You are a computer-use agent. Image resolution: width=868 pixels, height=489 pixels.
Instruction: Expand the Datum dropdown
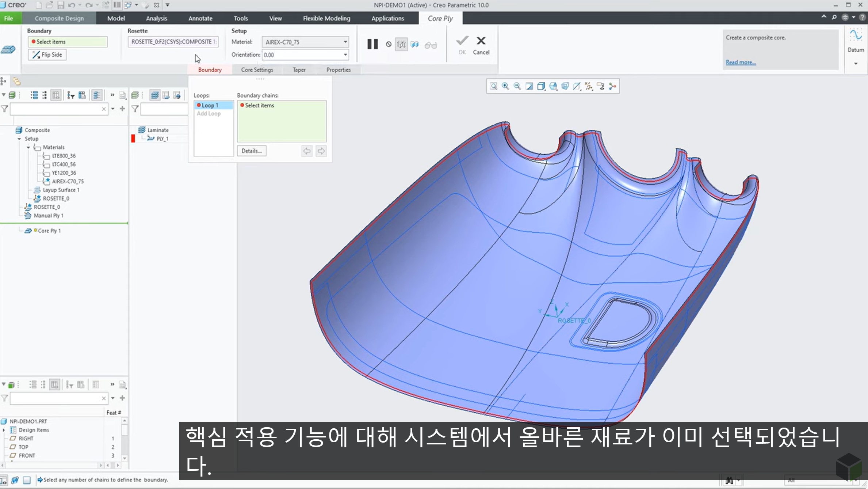(856, 63)
